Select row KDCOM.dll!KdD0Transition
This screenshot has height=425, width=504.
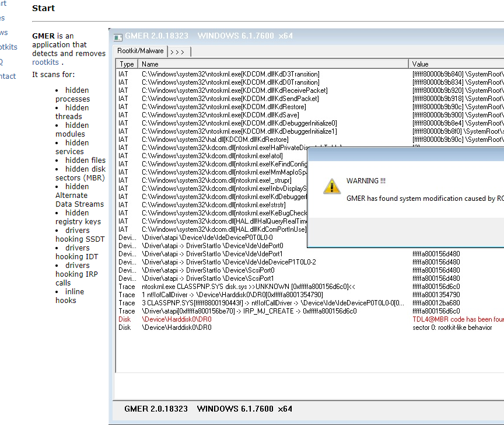310,82
